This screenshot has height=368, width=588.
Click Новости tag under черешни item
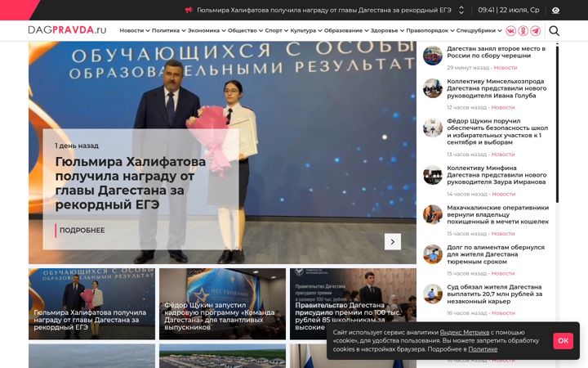[x=506, y=68]
